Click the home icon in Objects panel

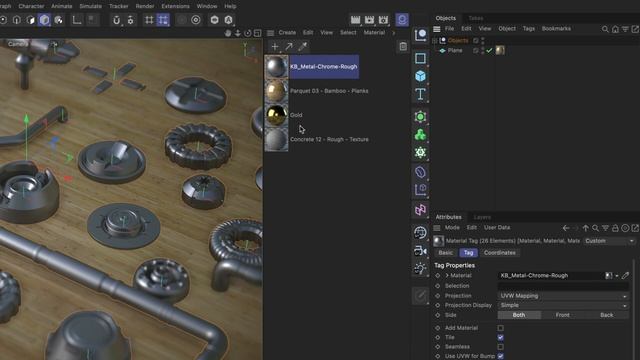[x=615, y=29]
